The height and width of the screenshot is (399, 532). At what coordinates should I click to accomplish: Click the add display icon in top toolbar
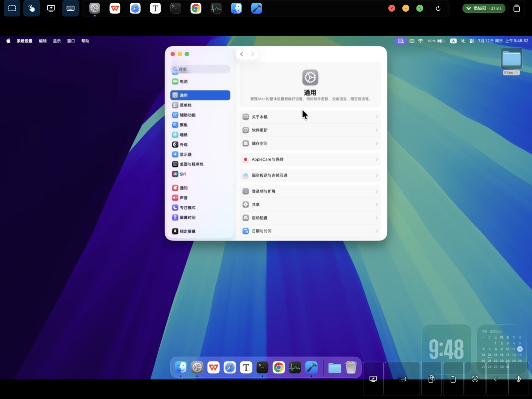pyautogui.click(x=51, y=8)
